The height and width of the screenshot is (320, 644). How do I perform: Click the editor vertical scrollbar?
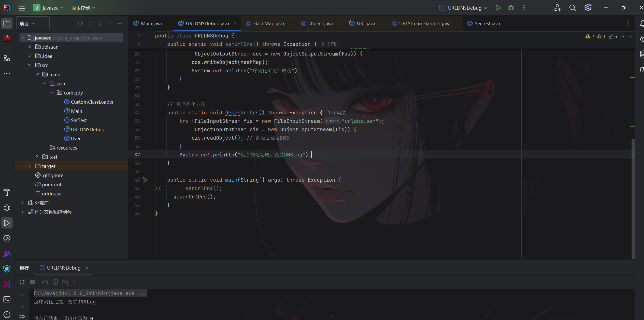tap(633, 199)
